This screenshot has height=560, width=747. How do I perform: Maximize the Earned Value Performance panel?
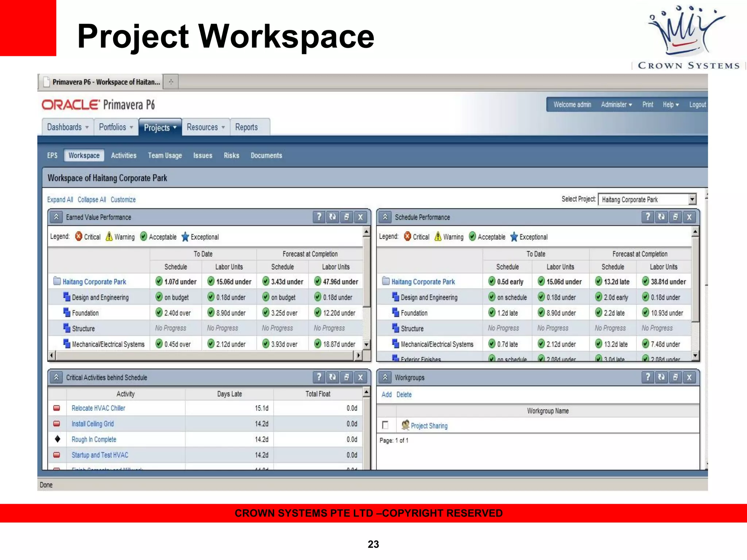coord(347,217)
